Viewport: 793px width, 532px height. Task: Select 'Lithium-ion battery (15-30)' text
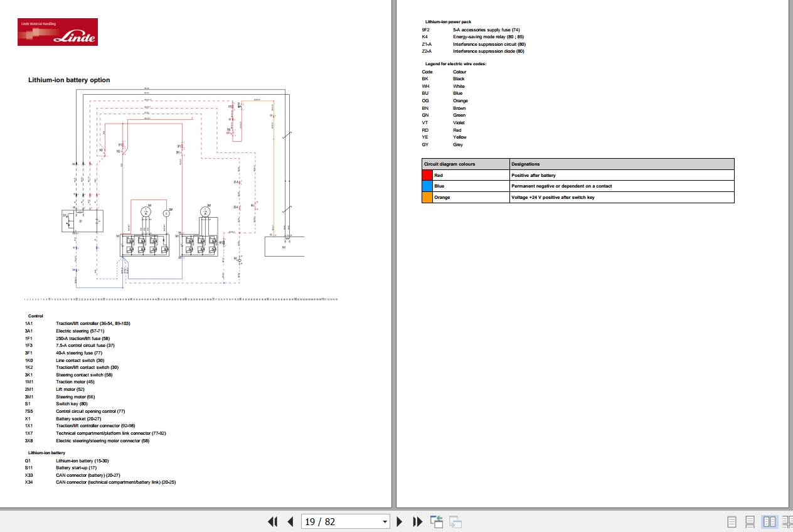pyautogui.click(x=82, y=460)
